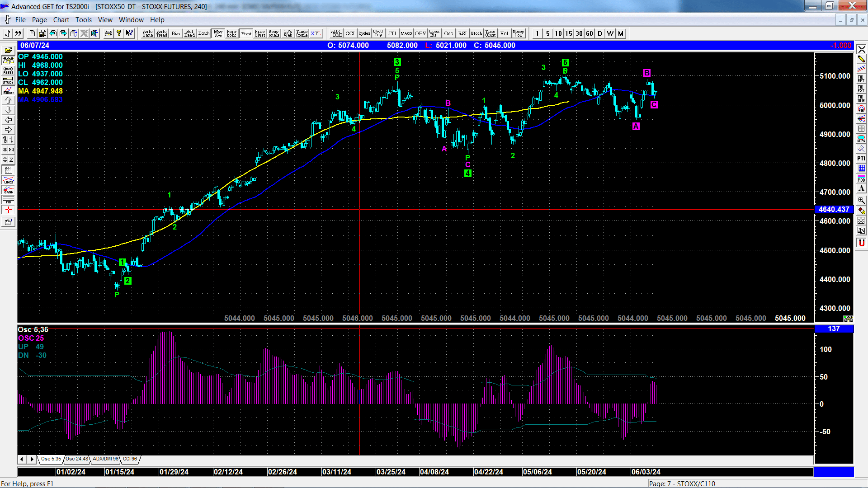
Task: Click the 137 oscillator value label
Action: click(x=834, y=329)
